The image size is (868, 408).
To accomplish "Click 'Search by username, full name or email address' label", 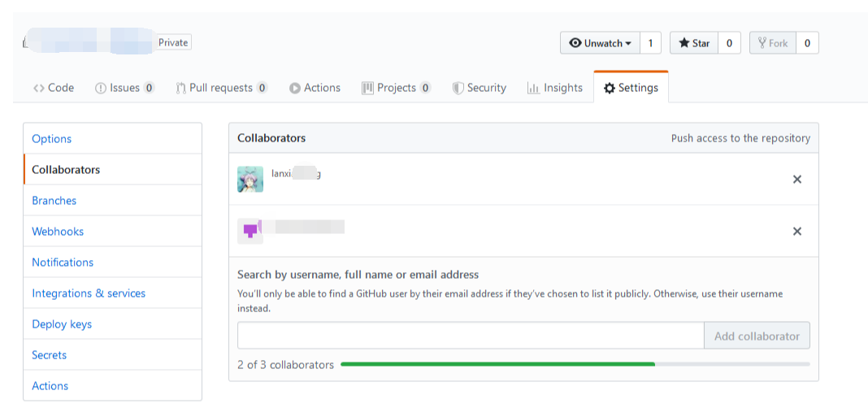I will click(x=358, y=275).
